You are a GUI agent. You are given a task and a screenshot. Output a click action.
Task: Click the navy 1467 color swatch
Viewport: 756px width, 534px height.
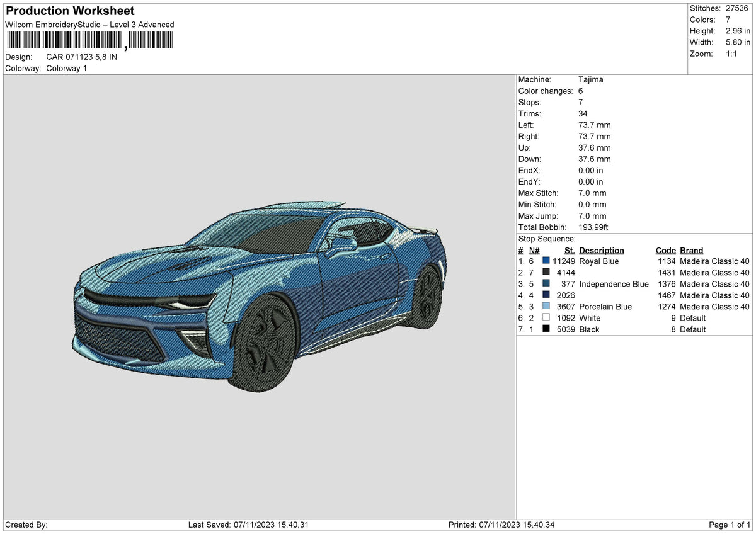[x=546, y=295]
